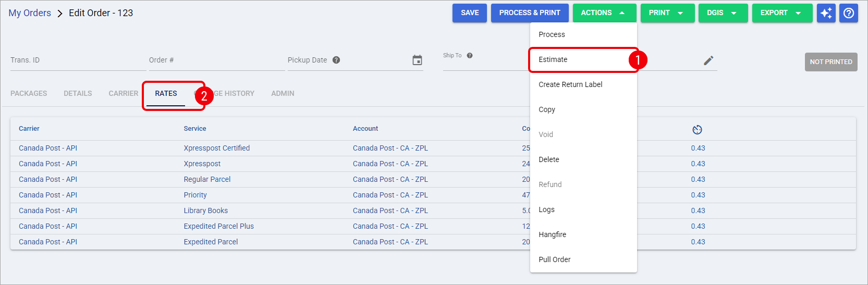This screenshot has width=868, height=285.
Task: Expand the DGIS dropdown
Action: [724, 13]
